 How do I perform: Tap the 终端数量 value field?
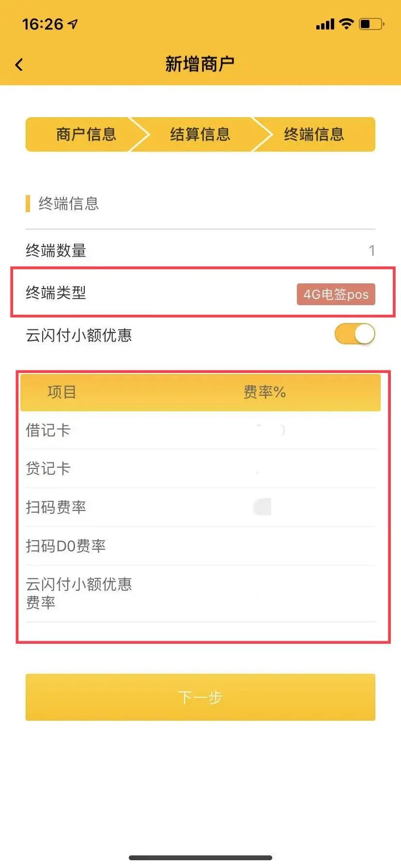pos(372,251)
